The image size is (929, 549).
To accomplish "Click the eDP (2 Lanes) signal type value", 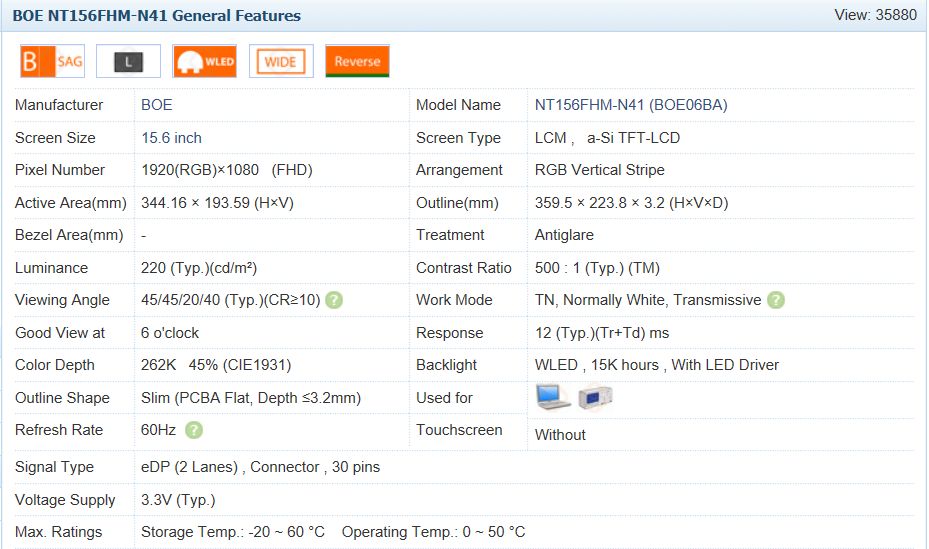I will tap(260, 467).
